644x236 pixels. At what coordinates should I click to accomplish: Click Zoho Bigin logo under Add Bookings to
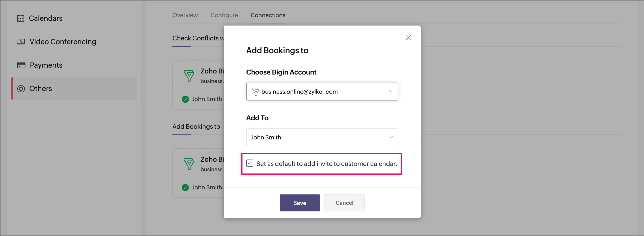[189, 164]
